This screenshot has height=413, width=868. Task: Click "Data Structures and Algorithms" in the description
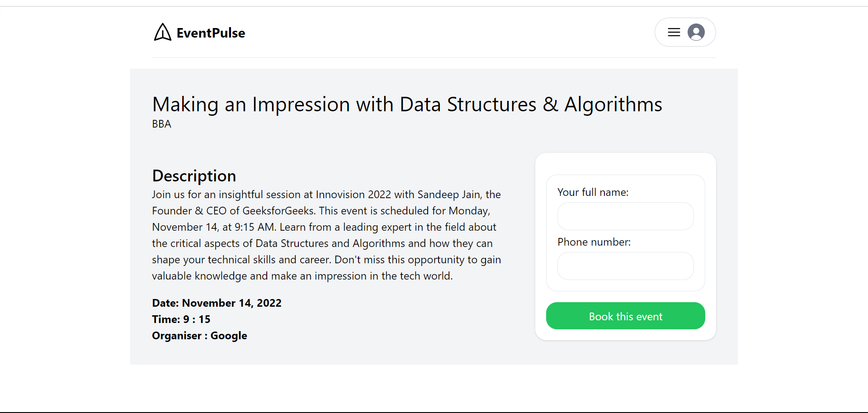[330, 243]
